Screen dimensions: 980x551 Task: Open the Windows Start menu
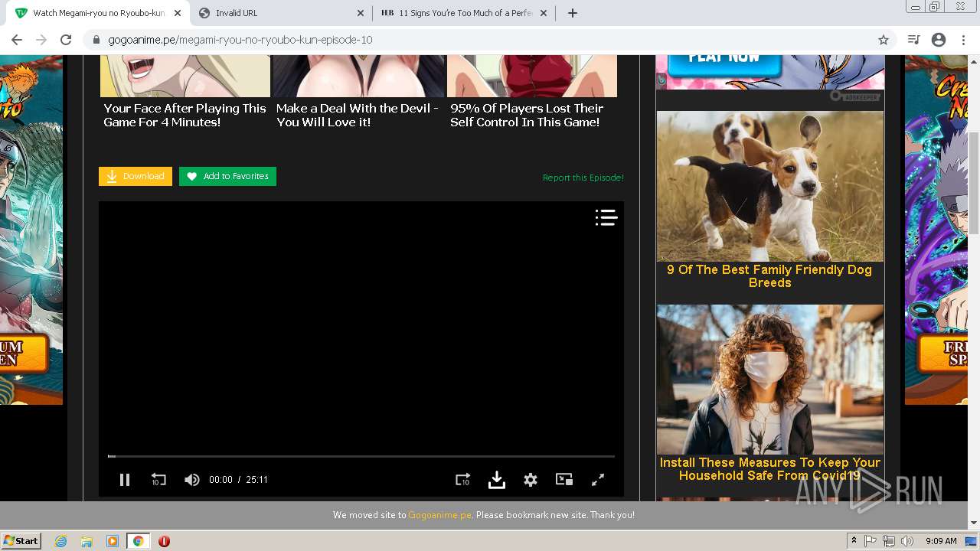tap(21, 540)
